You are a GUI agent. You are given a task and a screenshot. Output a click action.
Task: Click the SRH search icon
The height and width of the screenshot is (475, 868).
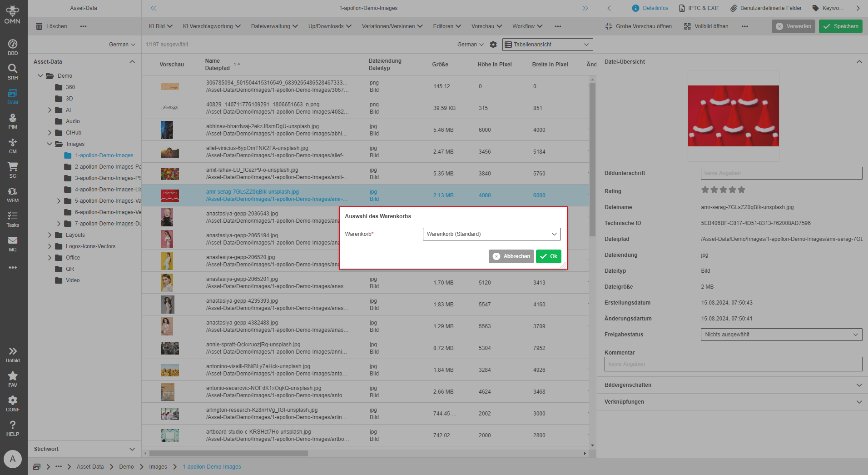click(x=13, y=72)
